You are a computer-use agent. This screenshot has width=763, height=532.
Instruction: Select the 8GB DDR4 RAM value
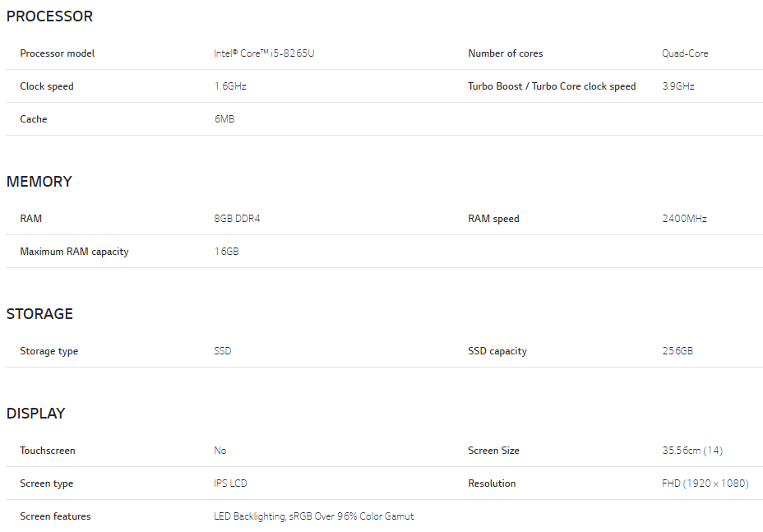pos(237,219)
